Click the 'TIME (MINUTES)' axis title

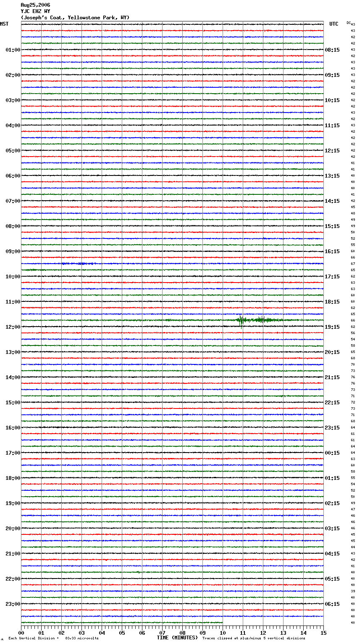[x=177, y=638]
